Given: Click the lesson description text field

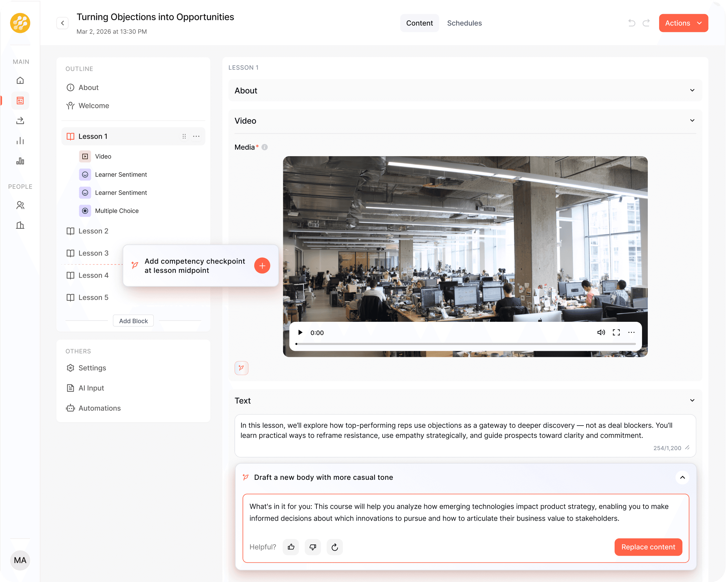Looking at the screenshot, I should [465, 431].
